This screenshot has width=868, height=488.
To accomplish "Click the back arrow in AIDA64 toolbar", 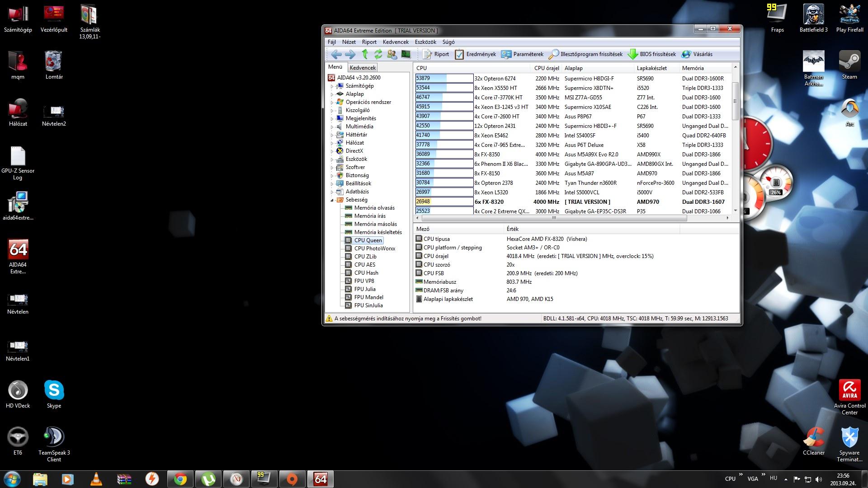I will [x=336, y=54].
